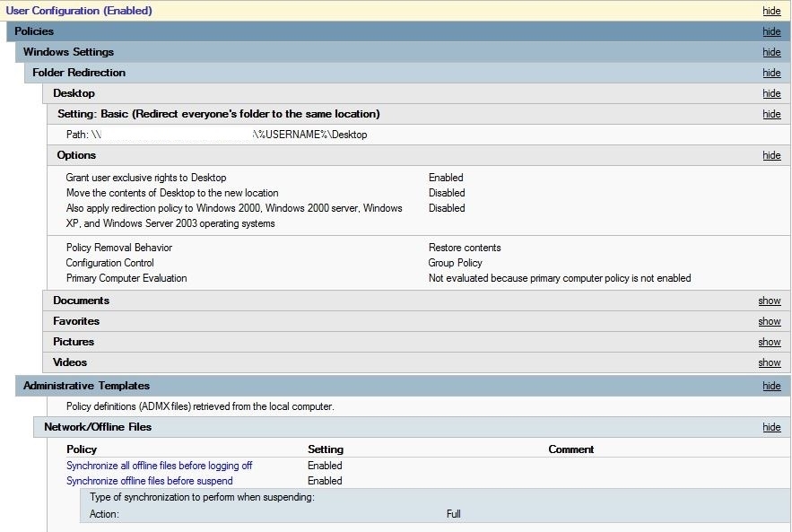Viewport: 792px width, 532px height.
Task: Select the Desktop section header
Action: (x=74, y=93)
